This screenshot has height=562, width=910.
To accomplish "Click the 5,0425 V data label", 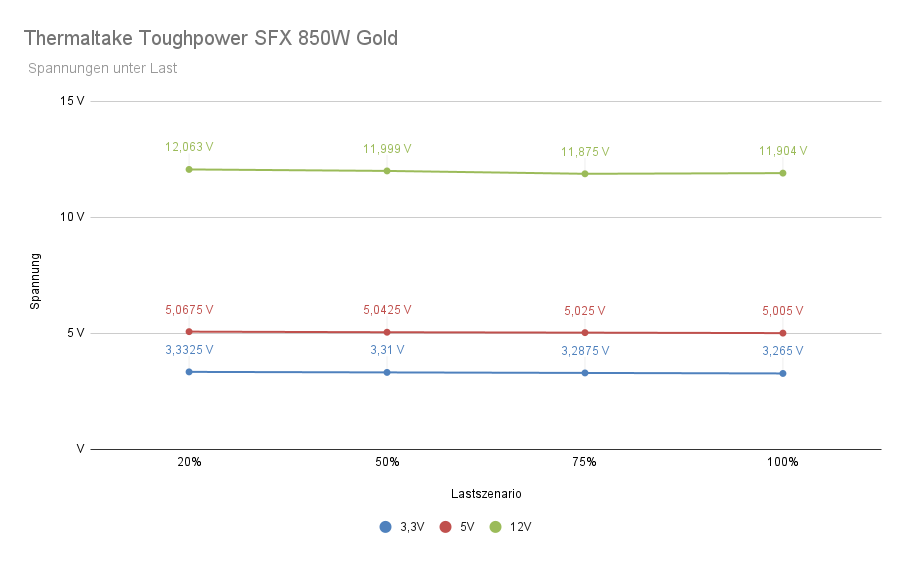I will coord(387,310).
